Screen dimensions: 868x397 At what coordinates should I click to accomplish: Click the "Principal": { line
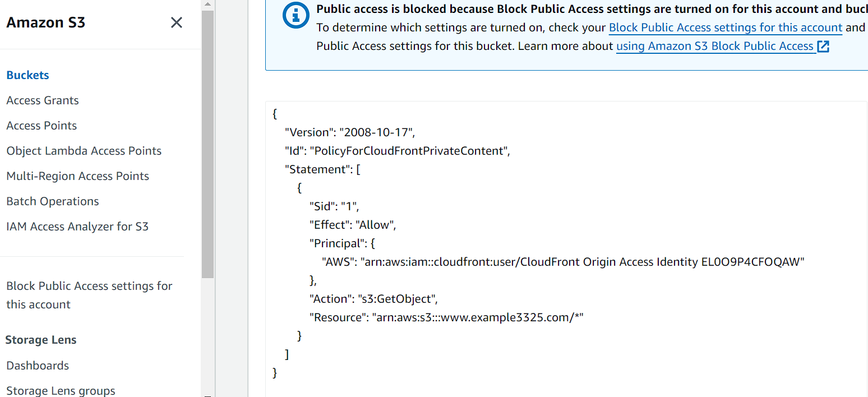[x=342, y=243]
